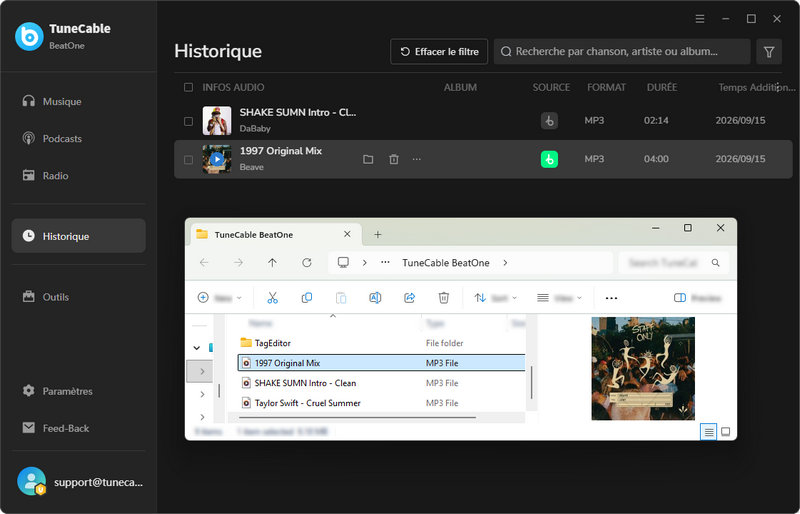This screenshot has height=514, width=800.
Task: Click the support account avatar
Action: tap(31, 481)
